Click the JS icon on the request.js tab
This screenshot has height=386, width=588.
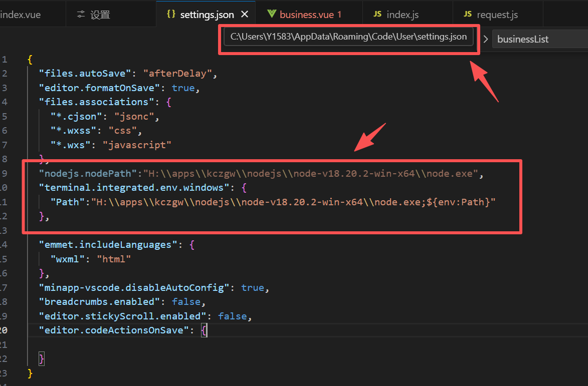click(468, 15)
